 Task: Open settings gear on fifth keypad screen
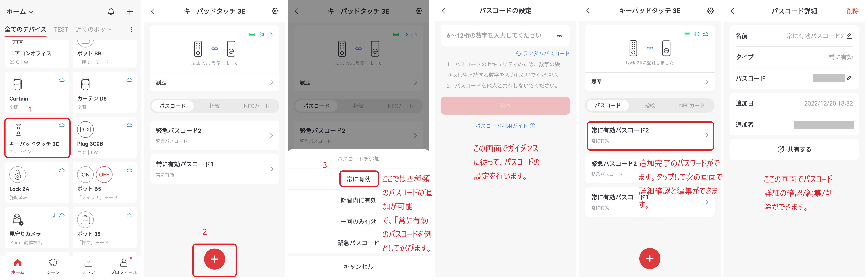(x=710, y=11)
